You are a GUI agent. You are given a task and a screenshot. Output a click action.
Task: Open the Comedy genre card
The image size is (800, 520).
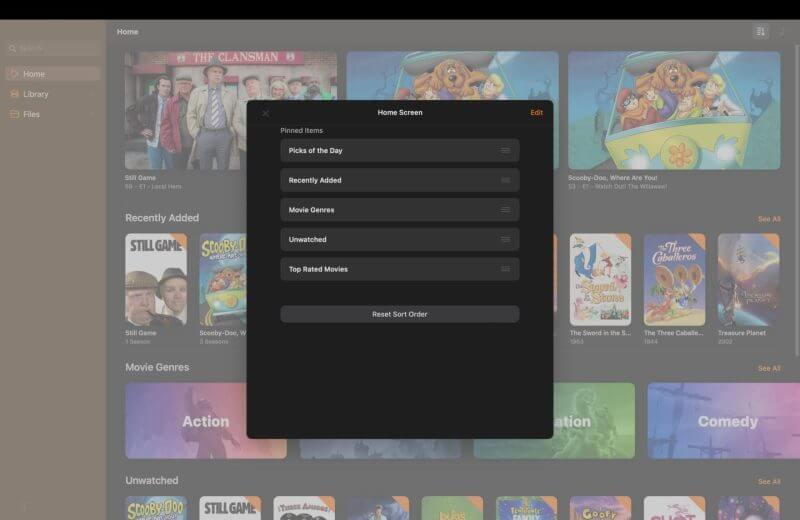click(723, 421)
